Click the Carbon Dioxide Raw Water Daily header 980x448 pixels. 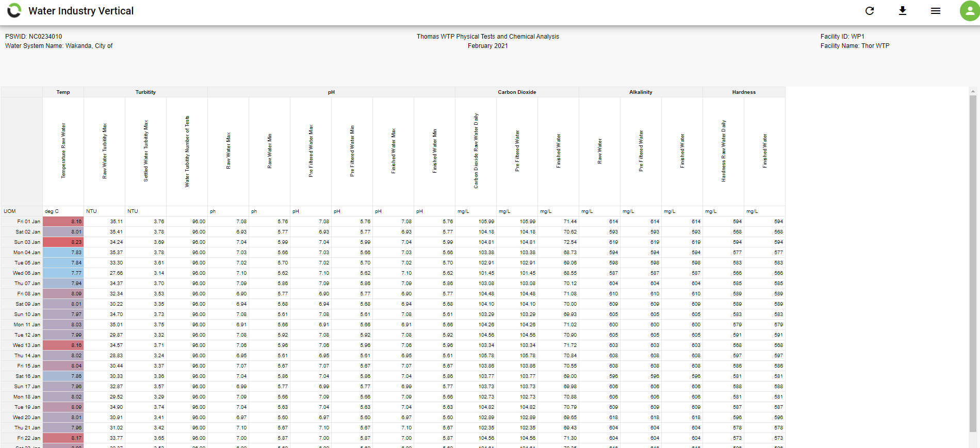[476, 152]
